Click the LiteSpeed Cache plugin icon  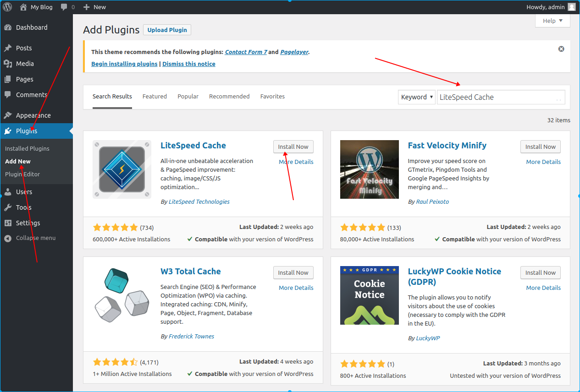tap(122, 169)
